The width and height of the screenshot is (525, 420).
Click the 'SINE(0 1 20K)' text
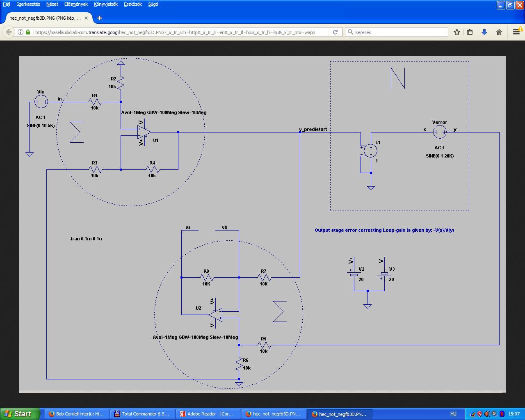pos(440,156)
